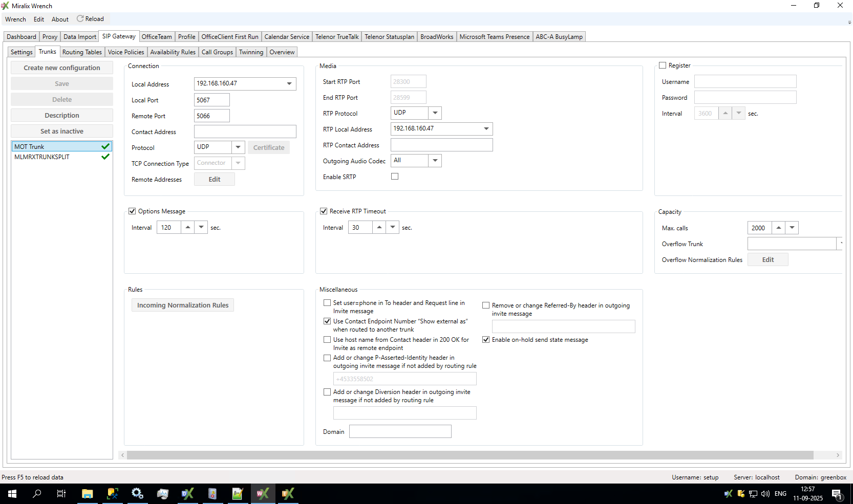853x504 pixels.
Task: Enable 'Add or change P-Asserted-Identity header' option
Action: [327, 358]
